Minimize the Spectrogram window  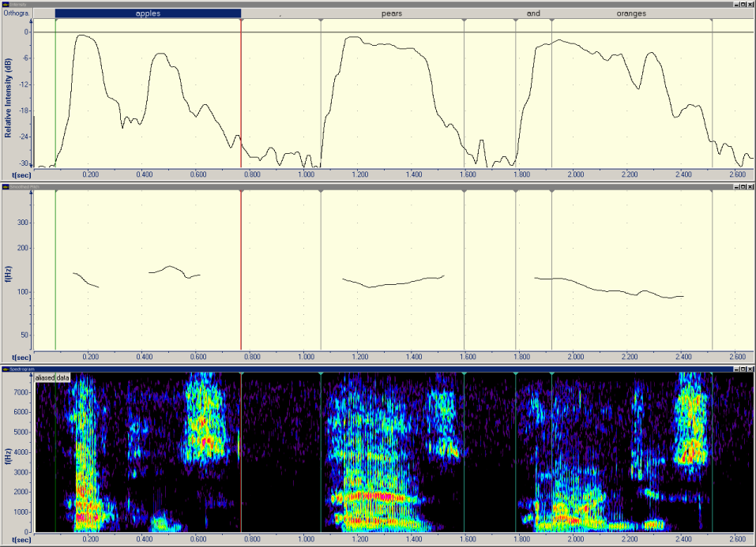tap(736, 369)
